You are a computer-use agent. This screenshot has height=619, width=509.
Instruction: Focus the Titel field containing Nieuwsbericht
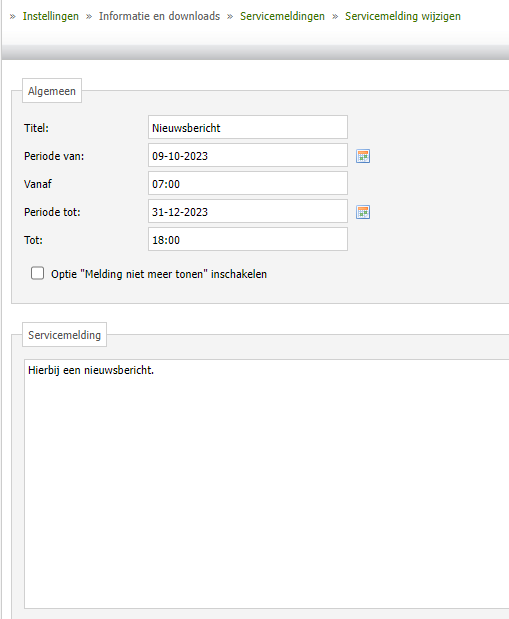[248, 127]
